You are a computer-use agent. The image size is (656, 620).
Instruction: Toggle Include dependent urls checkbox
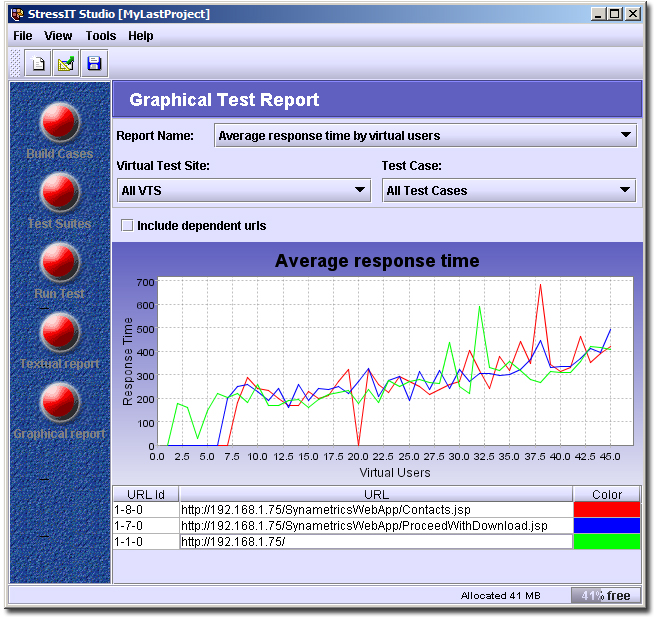tap(127, 225)
